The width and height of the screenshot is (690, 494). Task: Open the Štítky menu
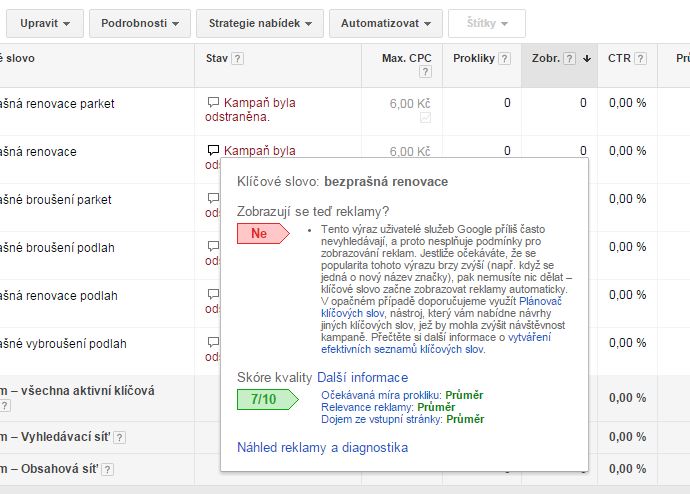(x=487, y=23)
